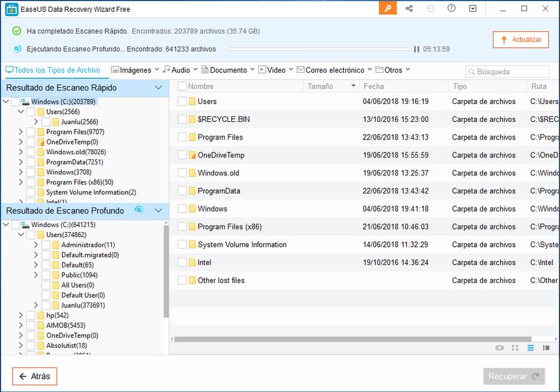Click the Búsqueda search field
This screenshot has height=392, width=560.
point(508,72)
